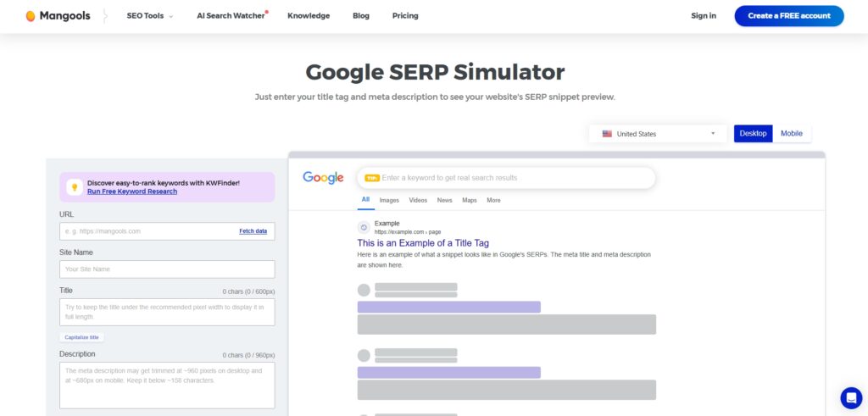Go to the Knowledge menu item
This screenshot has width=868, height=416.
coord(309,16)
